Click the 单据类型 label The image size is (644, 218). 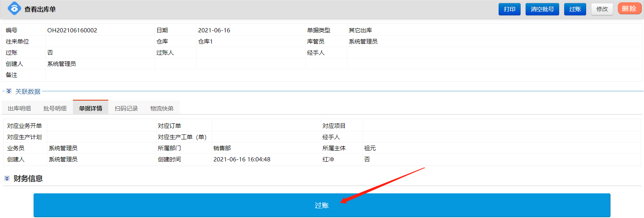point(319,30)
